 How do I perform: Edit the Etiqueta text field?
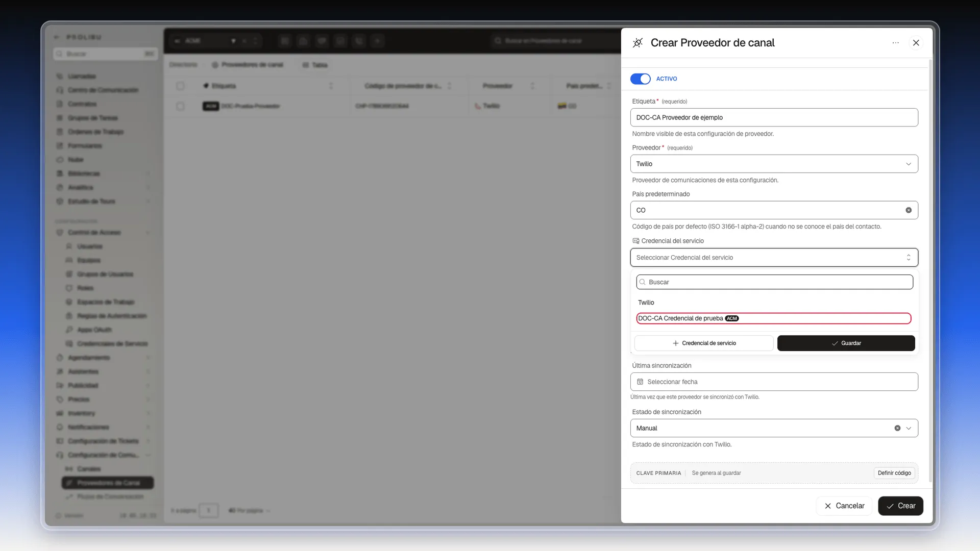774,117
